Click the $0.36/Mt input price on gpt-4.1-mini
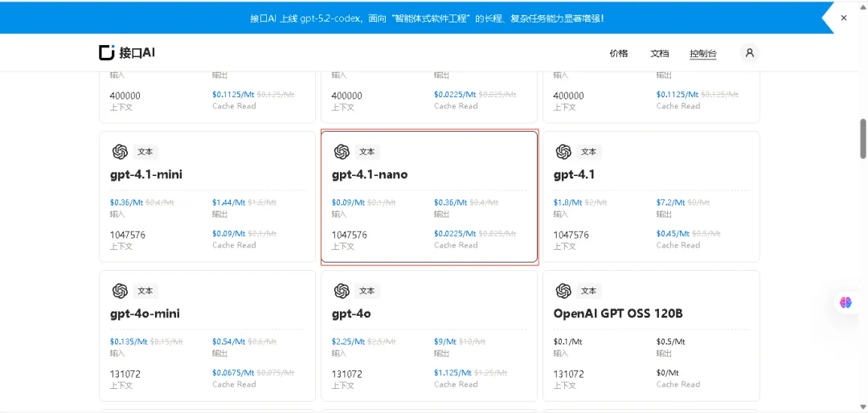 click(x=127, y=202)
